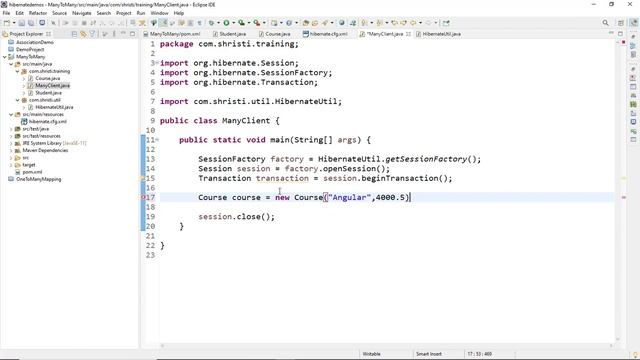
Task: Collapse the ManyToMany project node
Action: [5, 57]
